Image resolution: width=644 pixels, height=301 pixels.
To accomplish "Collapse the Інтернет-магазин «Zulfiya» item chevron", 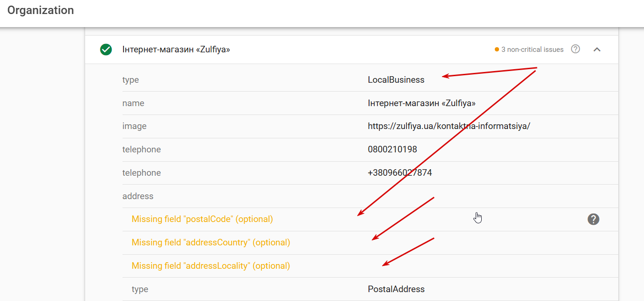I will tap(597, 50).
